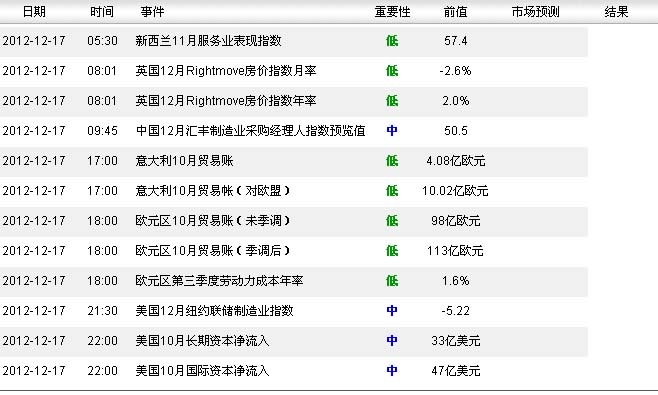Click previous value -5.22

tap(455, 311)
